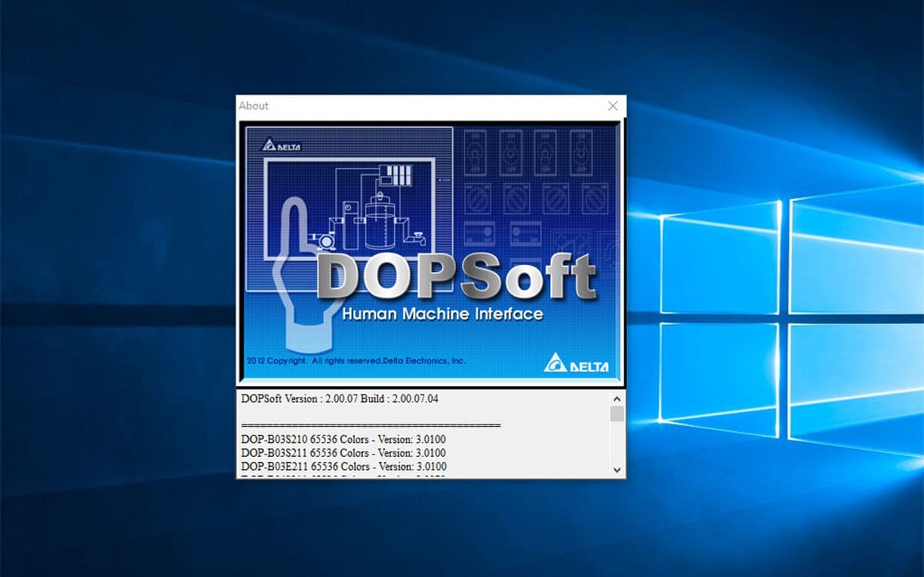Select the DOP-B03S211 65536 Colors line
Image resolution: width=924 pixels, height=577 pixels.
point(343,453)
